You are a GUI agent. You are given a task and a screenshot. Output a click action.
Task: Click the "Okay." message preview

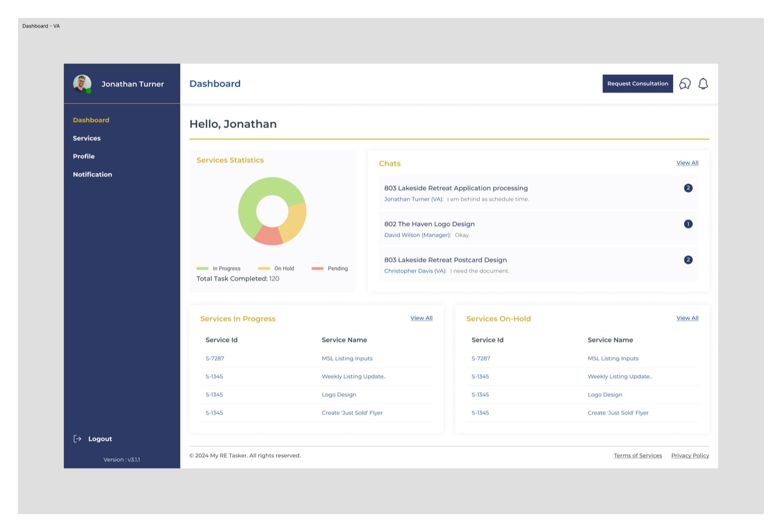coord(462,235)
